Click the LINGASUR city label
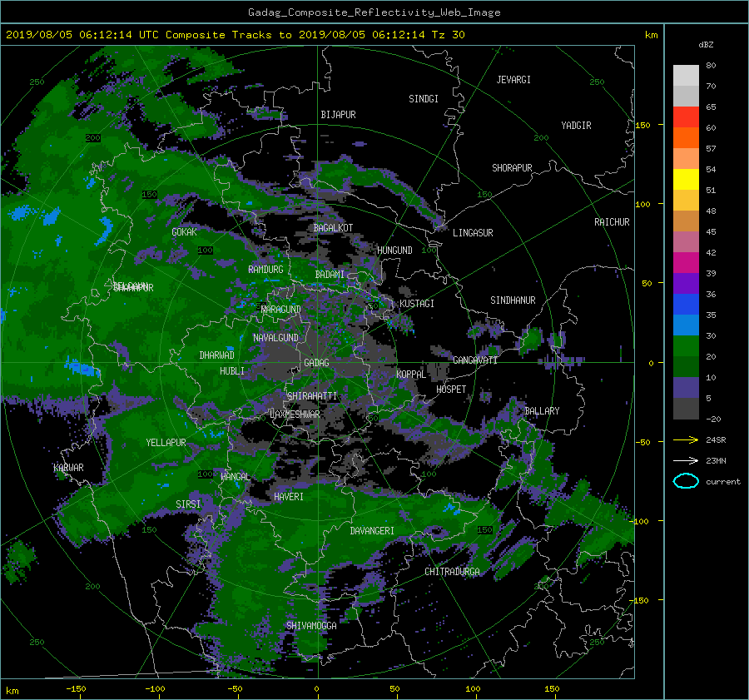Viewport: 749px width, 700px height. tap(473, 233)
